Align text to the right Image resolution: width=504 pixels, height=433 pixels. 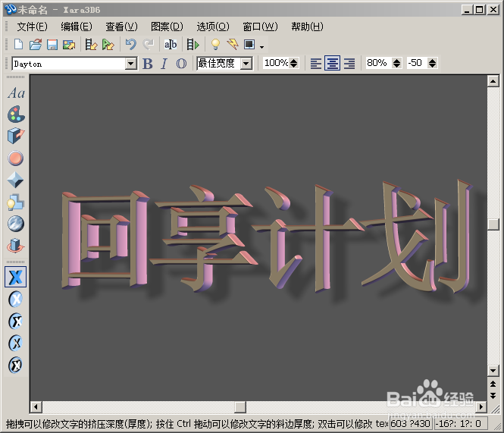coord(349,63)
